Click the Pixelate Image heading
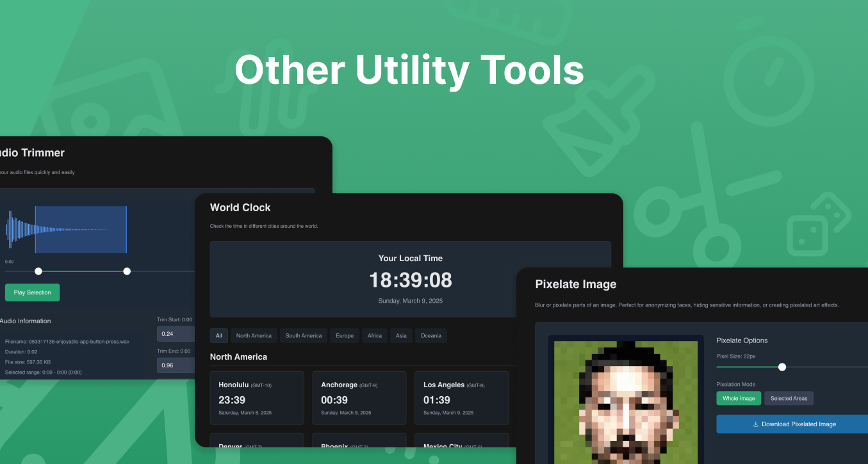Image resolution: width=868 pixels, height=464 pixels. click(576, 284)
